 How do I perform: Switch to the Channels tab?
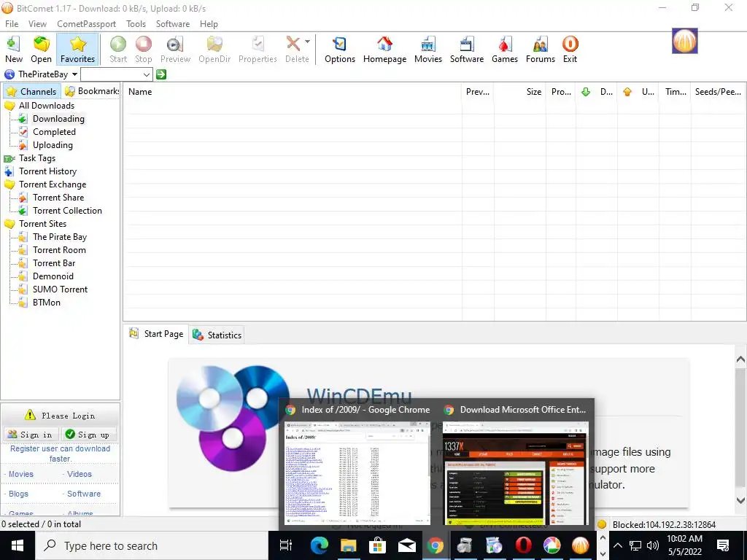tap(32, 91)
